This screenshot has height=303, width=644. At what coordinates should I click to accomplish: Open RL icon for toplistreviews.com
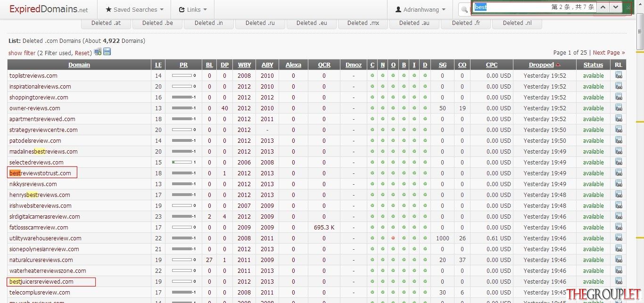(619, 75)
